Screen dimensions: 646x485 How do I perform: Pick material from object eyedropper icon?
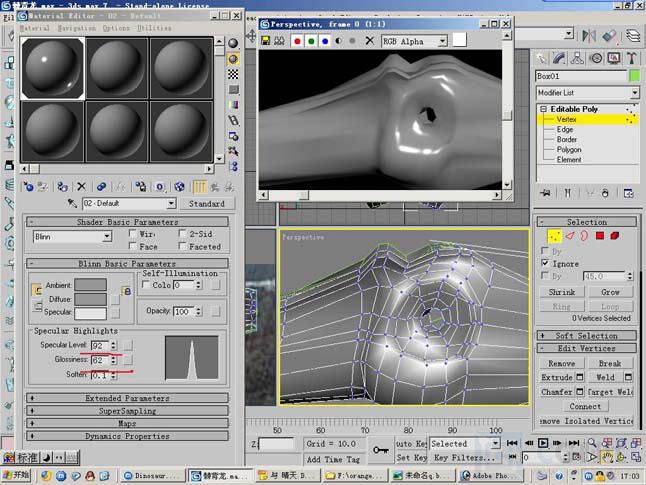[x=73, y=203]
